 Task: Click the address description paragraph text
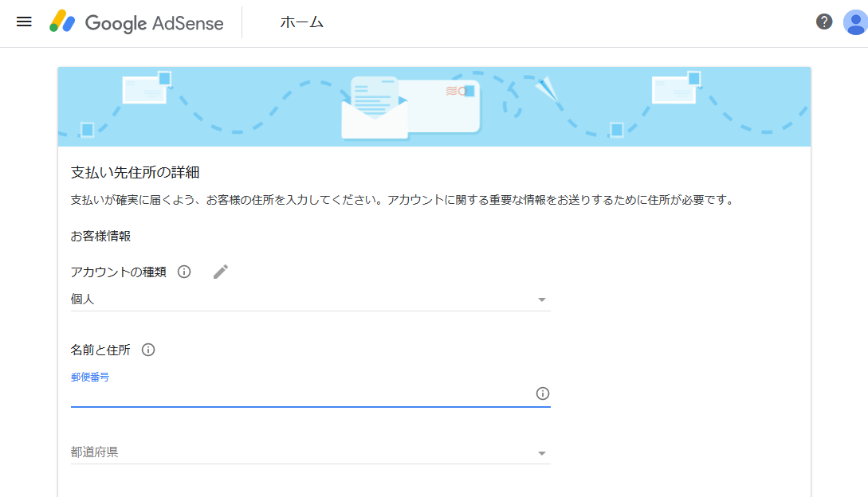[402, 200]
